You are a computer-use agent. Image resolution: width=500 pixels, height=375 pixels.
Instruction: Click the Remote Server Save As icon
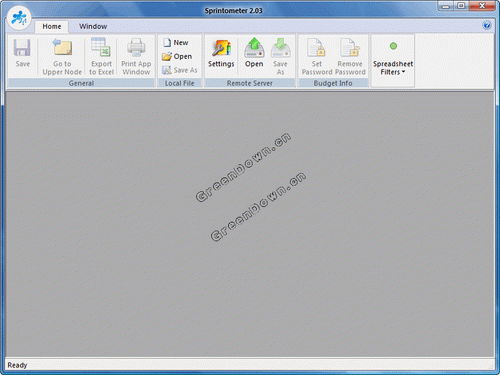[x=280, y=48]
